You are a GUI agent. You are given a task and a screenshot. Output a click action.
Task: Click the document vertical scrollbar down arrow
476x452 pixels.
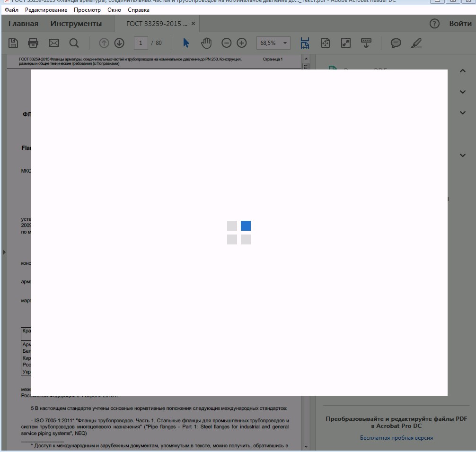[306, 446]
